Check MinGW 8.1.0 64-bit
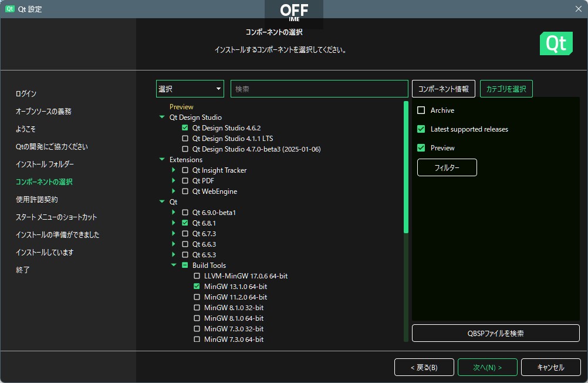 click(197, 318)
